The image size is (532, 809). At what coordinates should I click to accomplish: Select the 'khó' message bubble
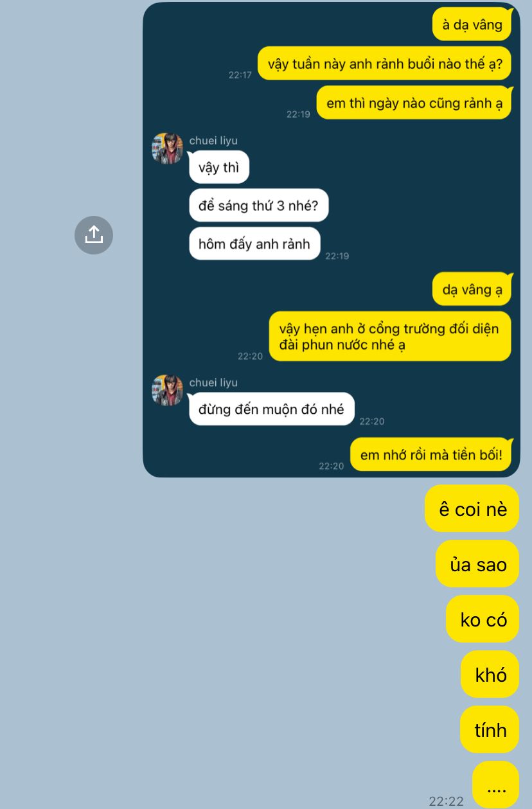point(490,675)
